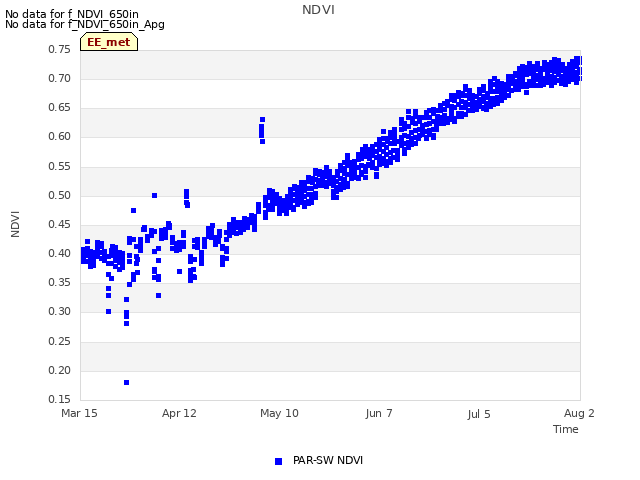Click the 0.50 y-axis tick label
This screenshot has height=480, width=640.
click(x=59, y=196)
